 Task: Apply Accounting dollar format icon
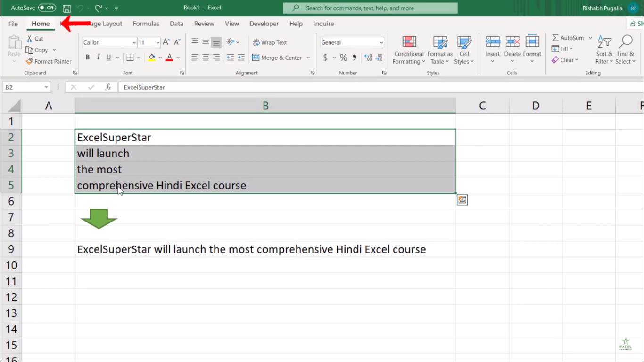325,58
